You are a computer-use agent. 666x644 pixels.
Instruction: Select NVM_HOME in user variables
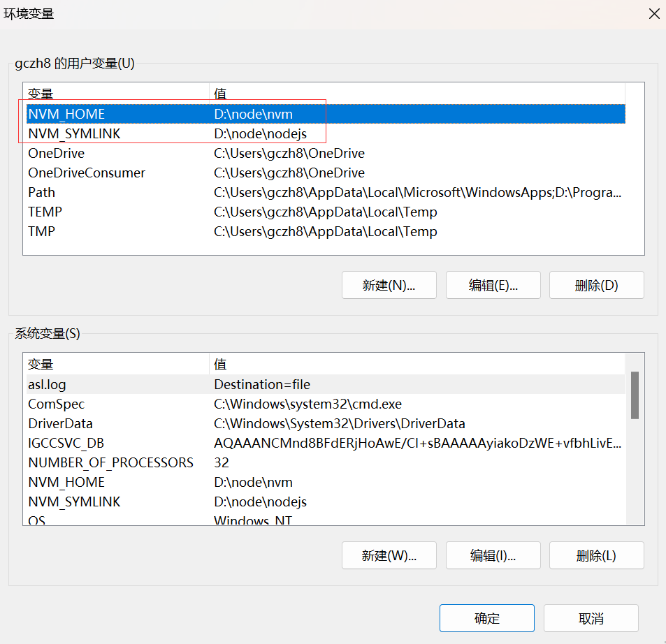tap(326, 114)
